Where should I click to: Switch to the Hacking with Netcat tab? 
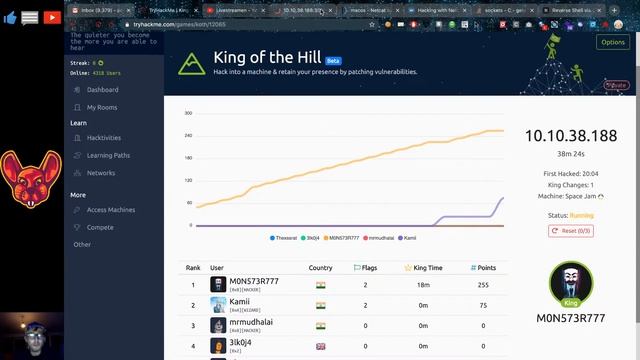pos(438,10)
